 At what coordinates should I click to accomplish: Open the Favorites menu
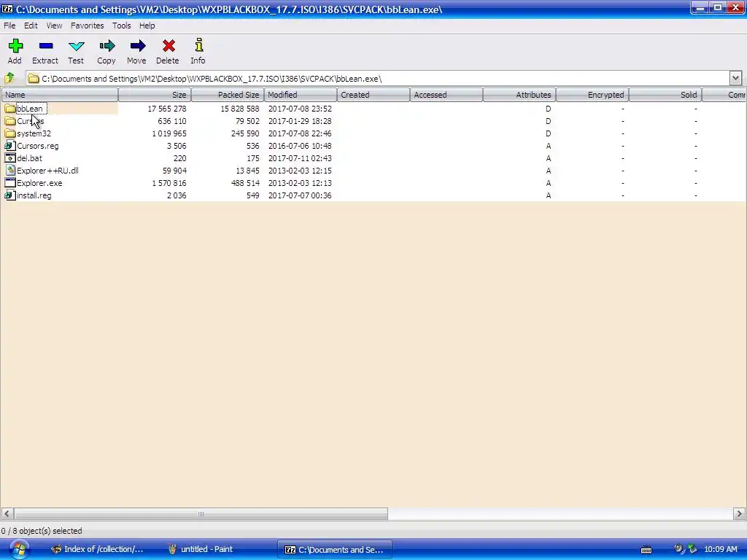pos(88,26)
